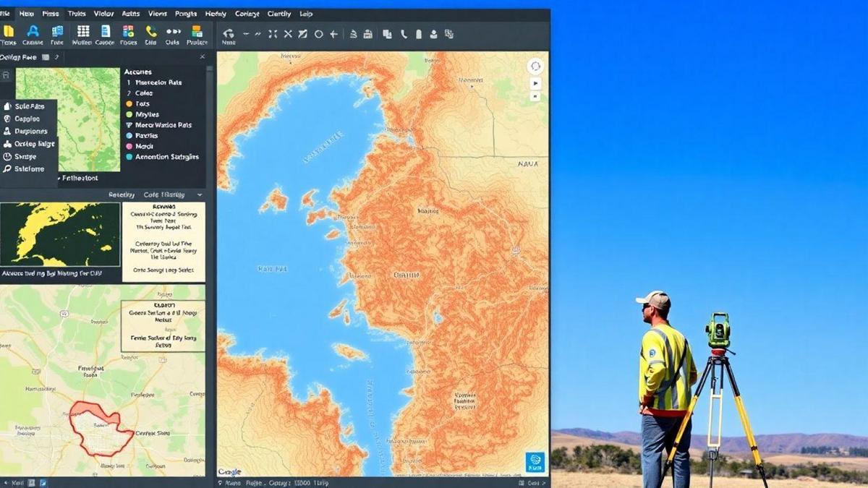Select the blue letter A ribbon icon
This screenshot has height=488, width=868.
coord(33,31)
